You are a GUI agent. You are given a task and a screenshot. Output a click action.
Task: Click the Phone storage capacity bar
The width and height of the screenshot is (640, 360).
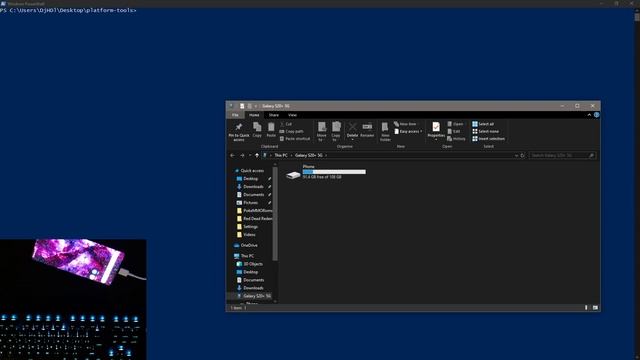tap(334, 172)
